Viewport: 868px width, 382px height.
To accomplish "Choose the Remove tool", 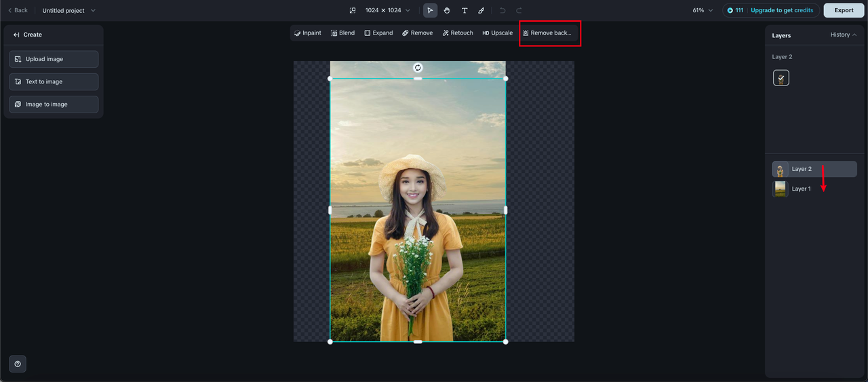I will [x=417, y=33].
